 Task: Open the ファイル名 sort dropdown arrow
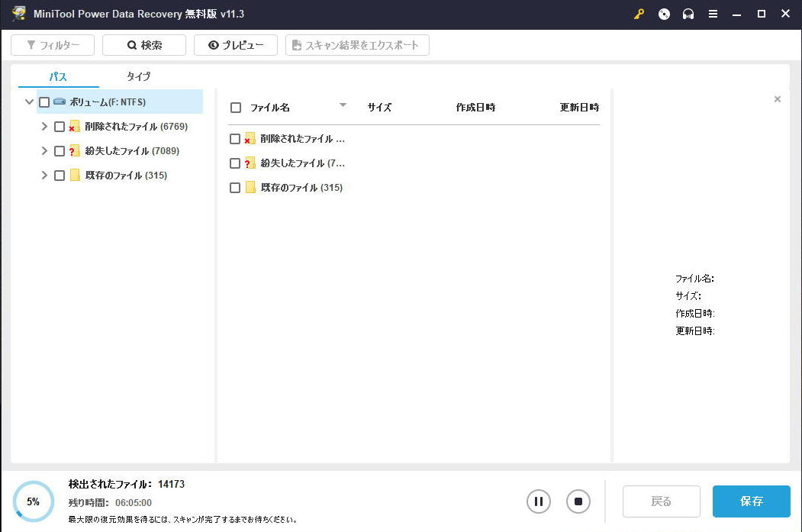point(343,105)
